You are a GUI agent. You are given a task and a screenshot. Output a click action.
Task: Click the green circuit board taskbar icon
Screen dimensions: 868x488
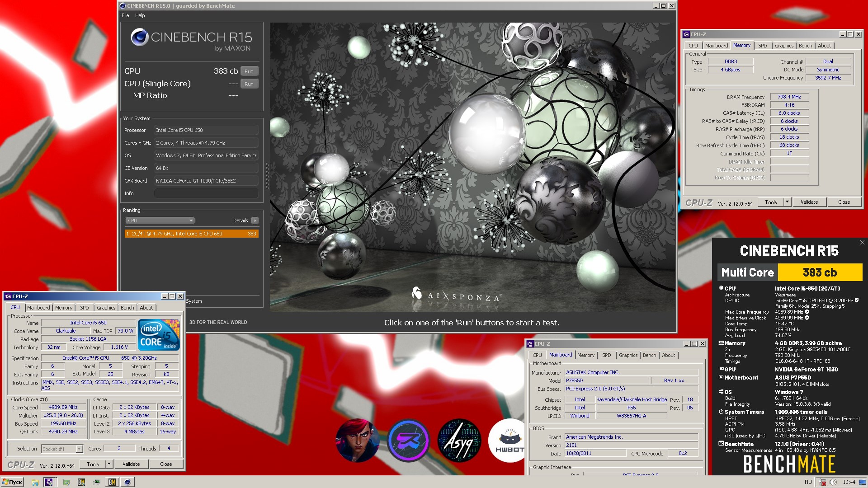(x=66, y=482)
